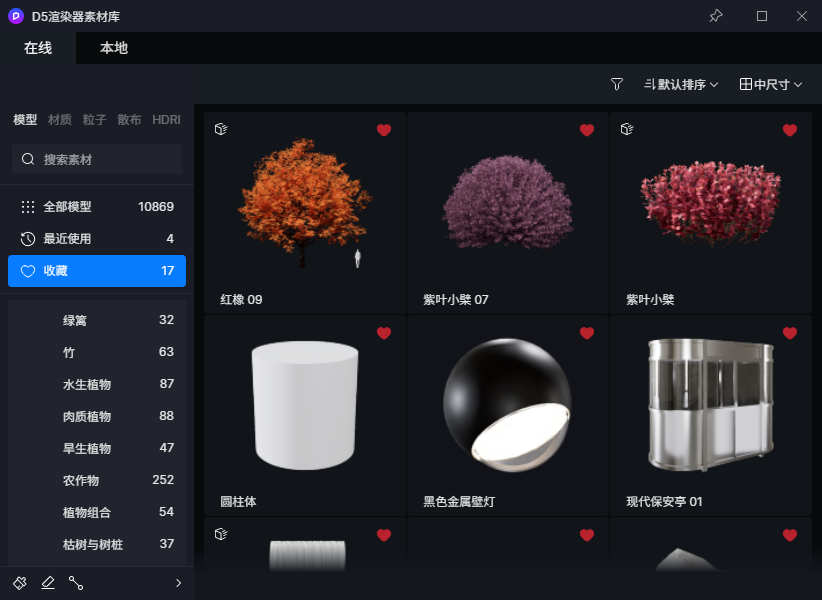This screenshot has width=822, height=600.
Task: Select the red 紫叶小檗 shrub thumbnail
Action: coord(711,203)
